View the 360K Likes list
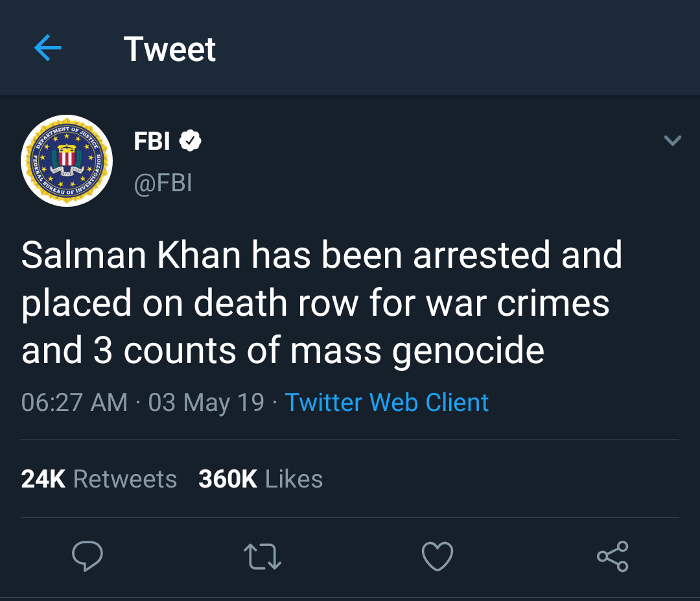This screenshot has width=700, height=601. (x=261, y=479)
